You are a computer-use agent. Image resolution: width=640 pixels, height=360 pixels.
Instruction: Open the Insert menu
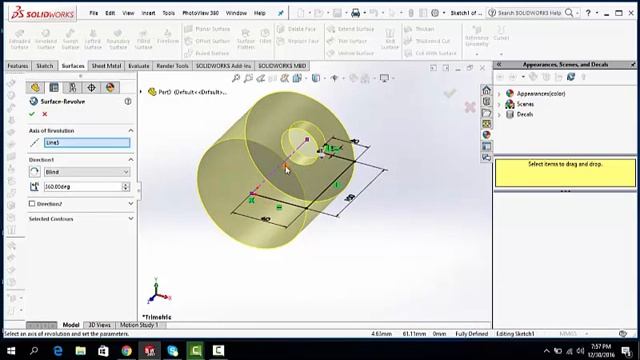[x=148, y=13]
